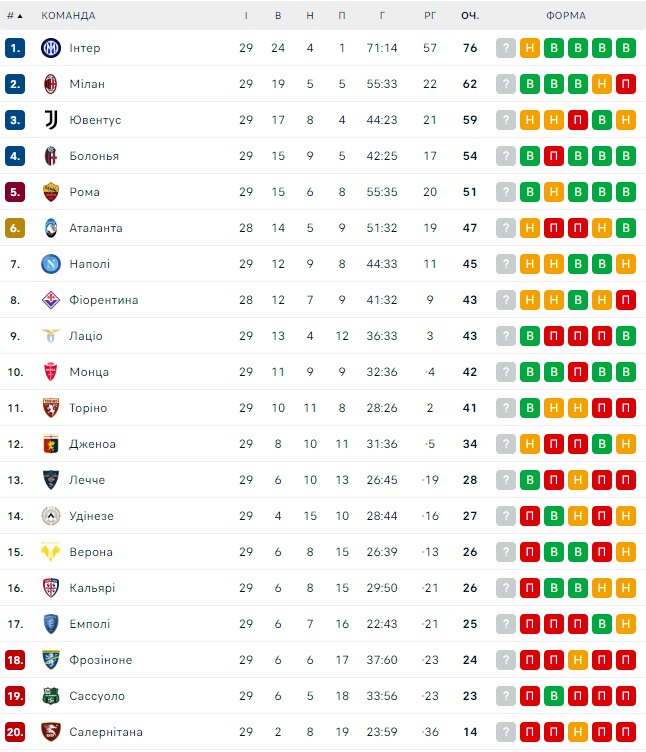646x752 pixels.
Task: Click the Napoli club logo
Action: [x=51, y=264]
